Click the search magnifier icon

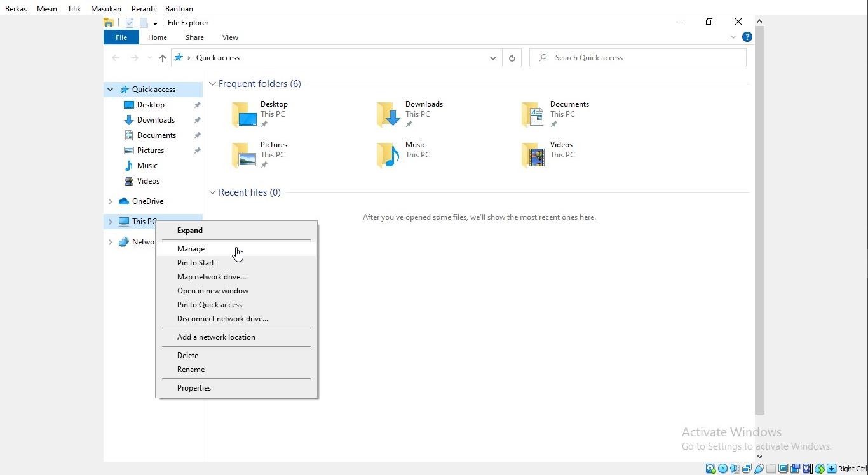tap(542, 58)
